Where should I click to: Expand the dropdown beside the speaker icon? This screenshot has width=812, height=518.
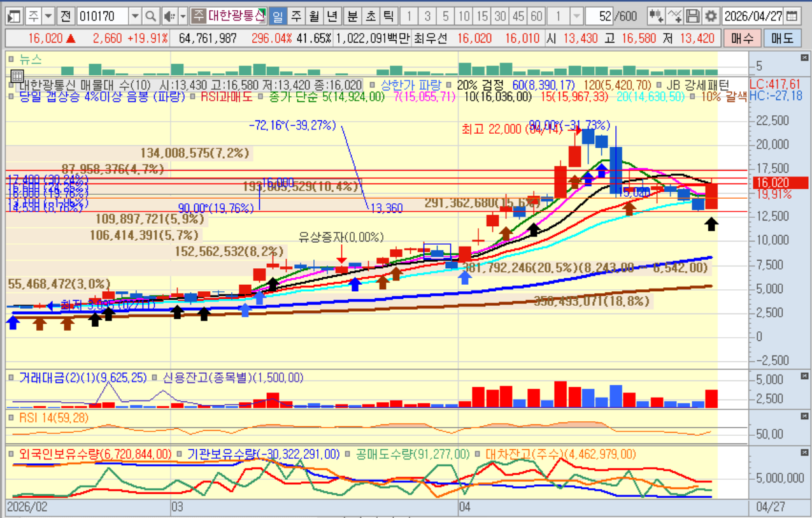point(183,16)
